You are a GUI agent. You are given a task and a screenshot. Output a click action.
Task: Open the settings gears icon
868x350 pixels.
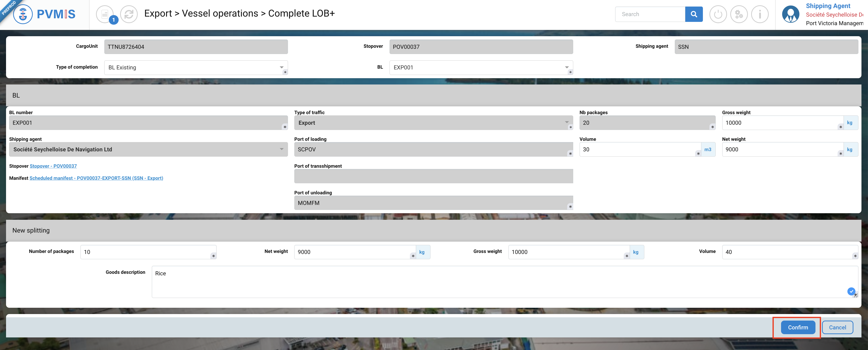[x=739, y=14]
